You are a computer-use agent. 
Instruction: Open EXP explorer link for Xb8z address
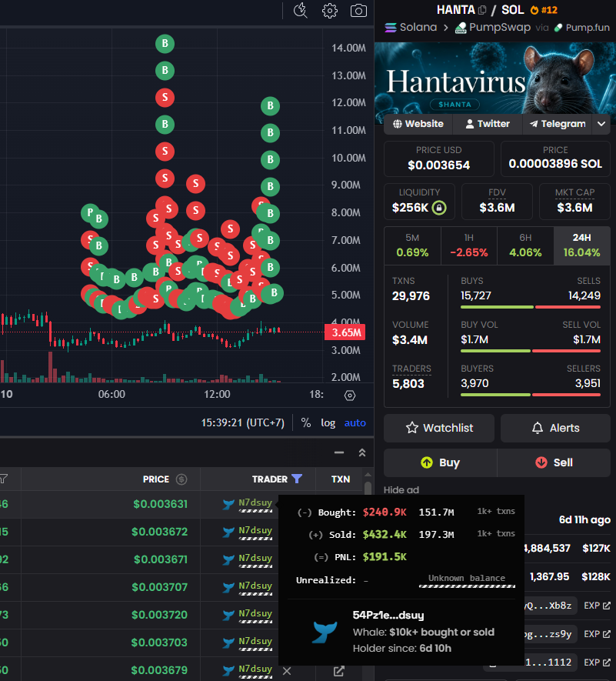coord(597,606)
